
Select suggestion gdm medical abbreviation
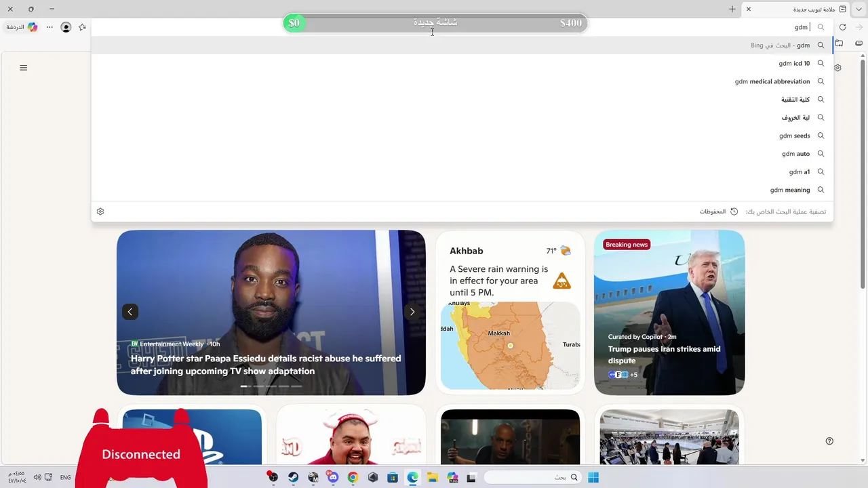pyautogui.click(x=462, y=81)
